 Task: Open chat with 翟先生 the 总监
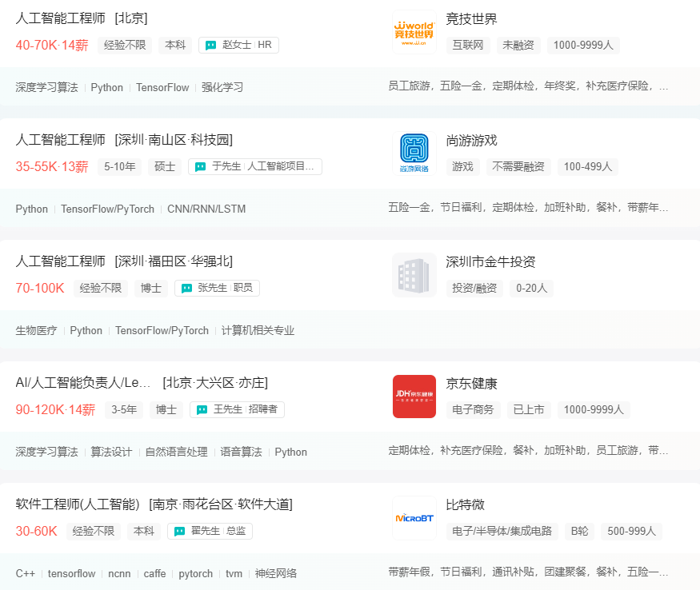tap(209, 531)
